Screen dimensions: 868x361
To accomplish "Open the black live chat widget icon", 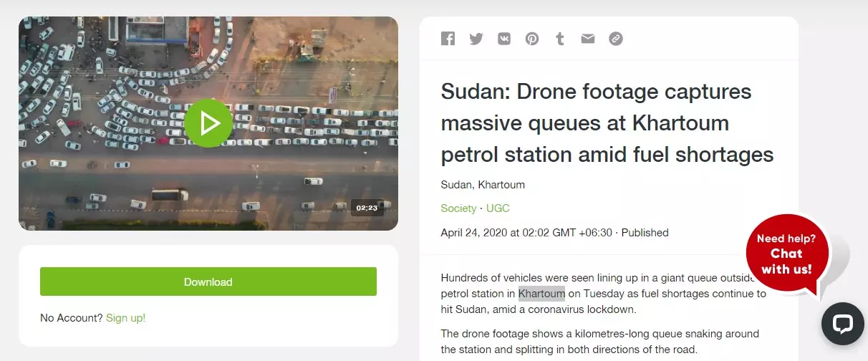I will click(842, 324).
